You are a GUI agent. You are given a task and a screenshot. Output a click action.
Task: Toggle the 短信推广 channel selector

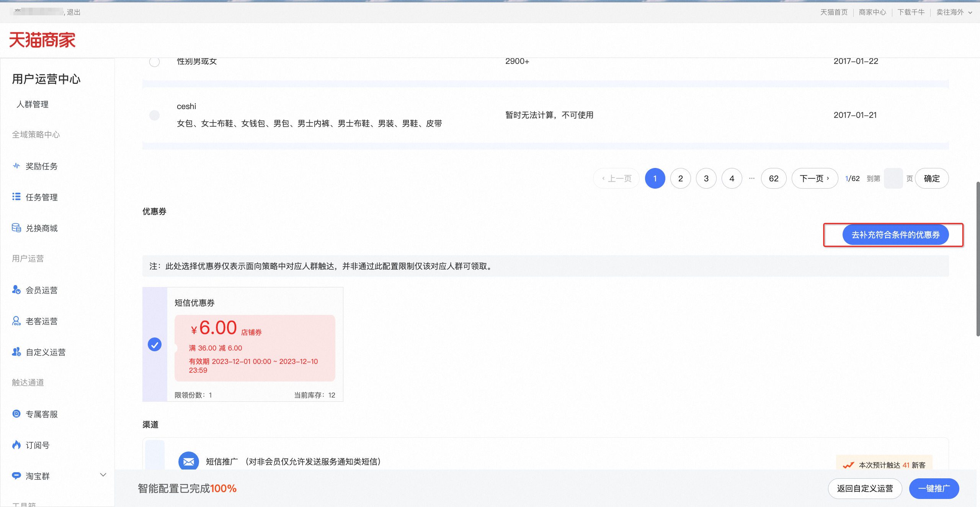pyautogui.click(x=155, y=455)
